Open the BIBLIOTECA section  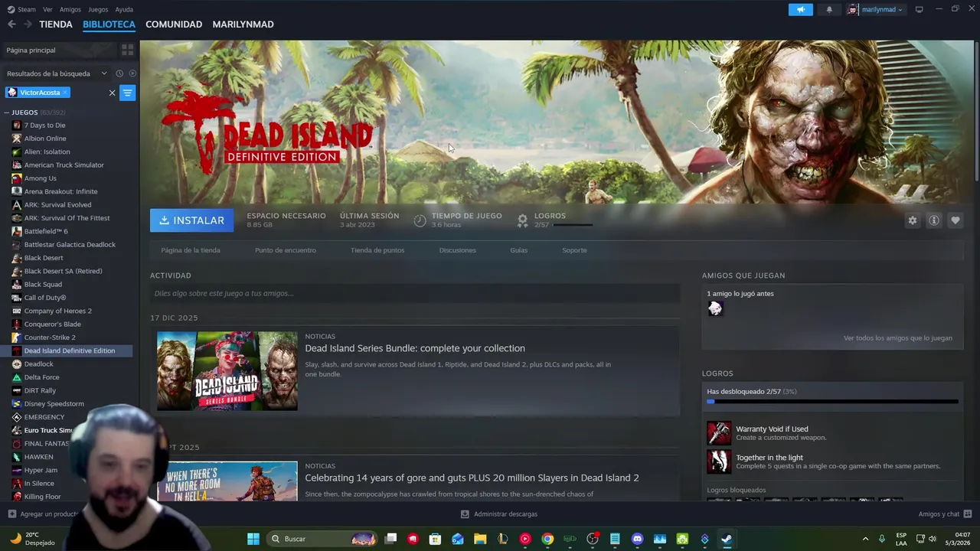pyautogui.click(x=109, y=24)
